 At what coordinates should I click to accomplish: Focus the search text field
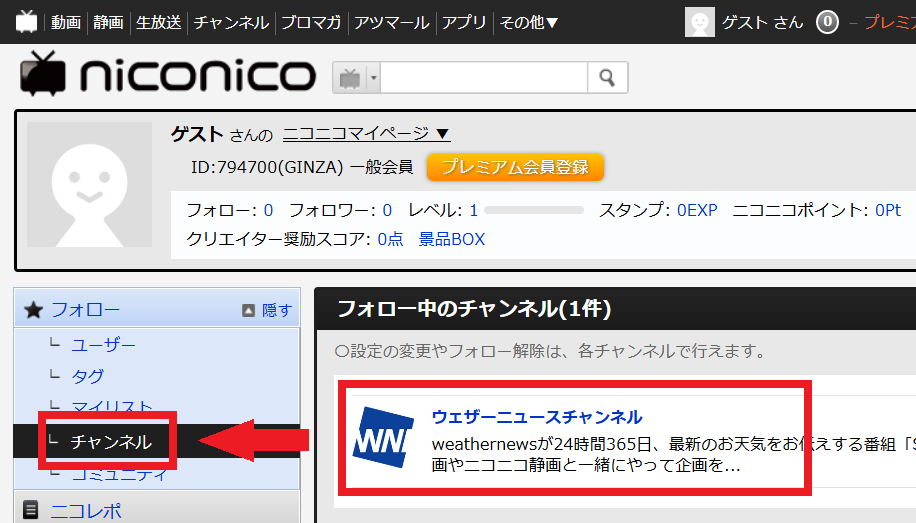point(484,77)
